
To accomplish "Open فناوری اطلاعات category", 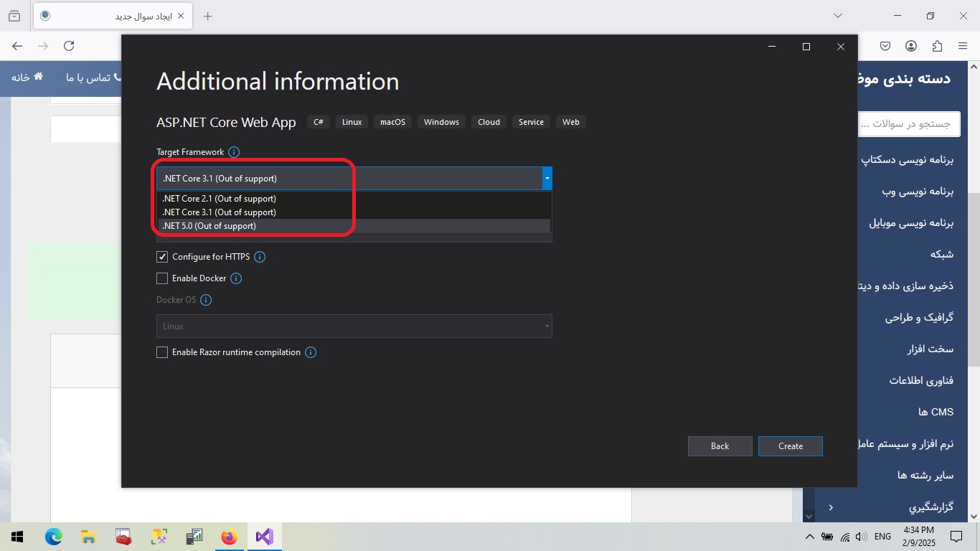I will tap(922, 380).
